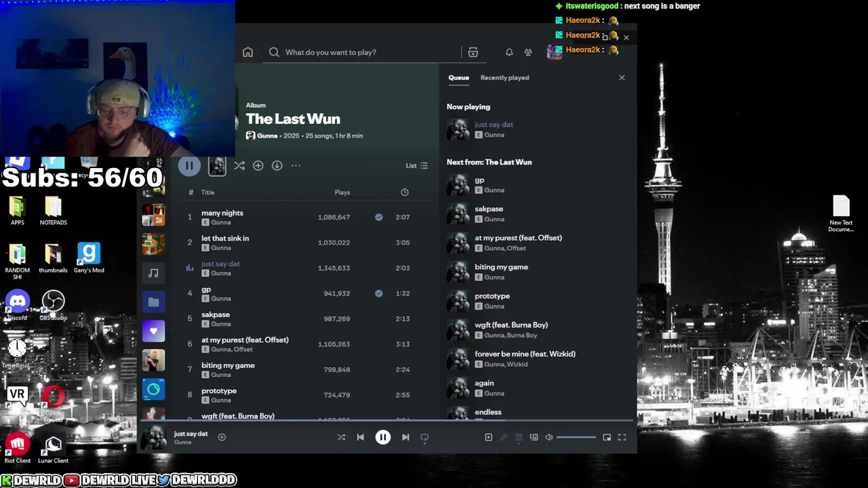
Task: Toggle the saved checkmark for many nights
Action: (x=378, y=217)
